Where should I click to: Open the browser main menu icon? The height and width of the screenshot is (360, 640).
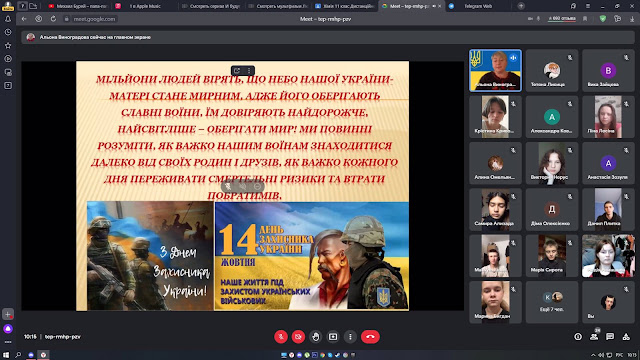pos(588,6)
